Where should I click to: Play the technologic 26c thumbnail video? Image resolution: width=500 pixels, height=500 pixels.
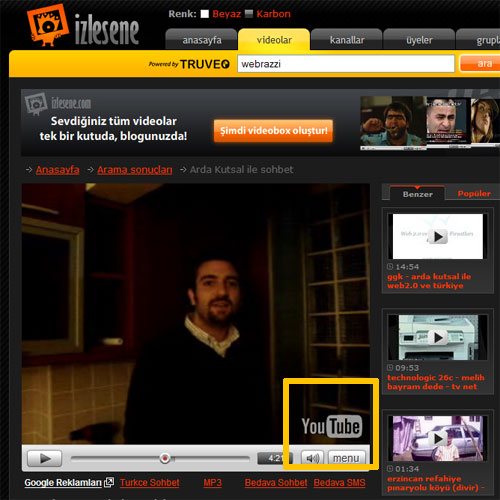pyautogui.click(x=438, y=337)
